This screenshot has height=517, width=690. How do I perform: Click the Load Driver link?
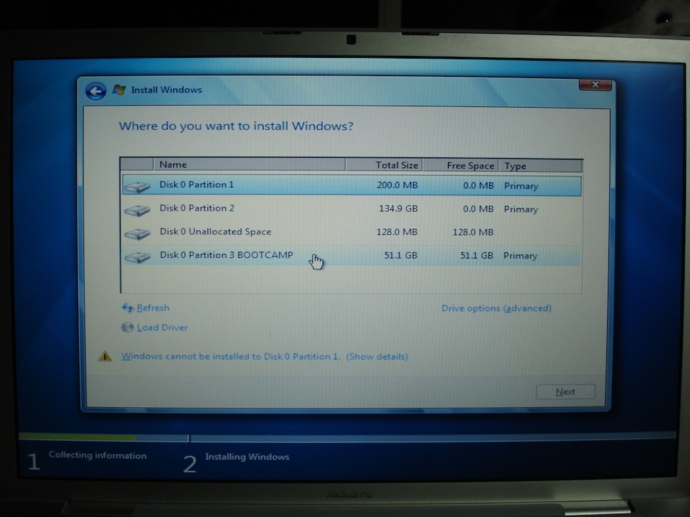click(x=162, y=327)
